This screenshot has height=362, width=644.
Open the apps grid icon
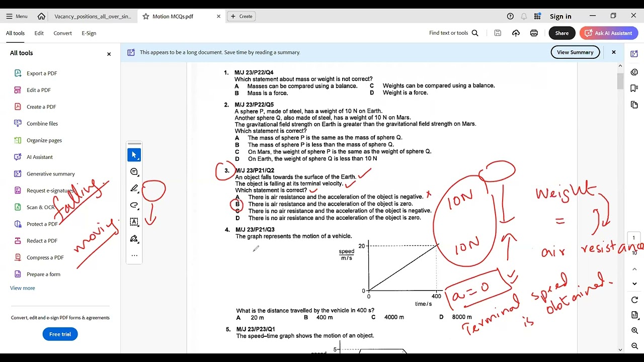537,16
